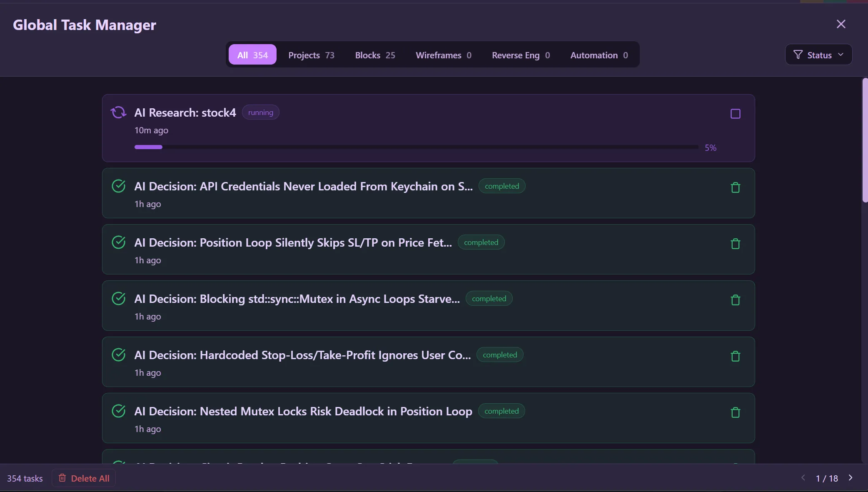The width and height of the screenshot is (868, 492).
Task: Delete the Position Loop Silently Skips task
Action: pyautogui.click(x=735, y=244)
